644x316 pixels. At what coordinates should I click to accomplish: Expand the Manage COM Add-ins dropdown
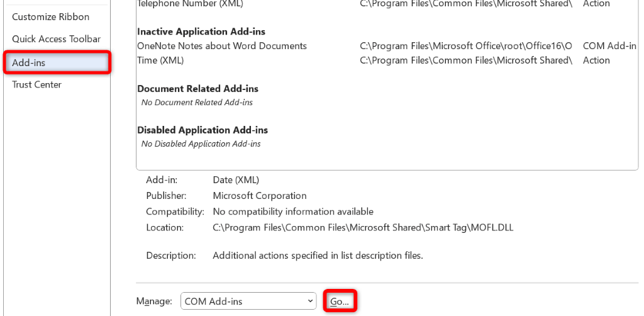[248, 302]
